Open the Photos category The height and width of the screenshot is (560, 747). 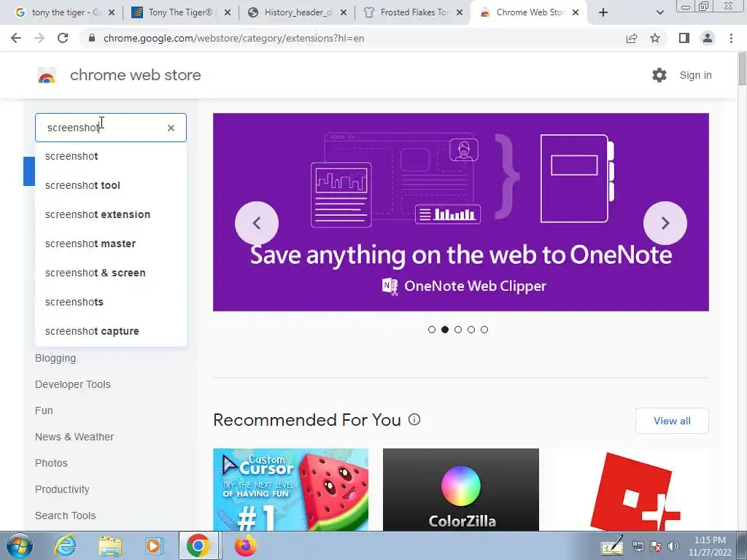click(51, 463)
